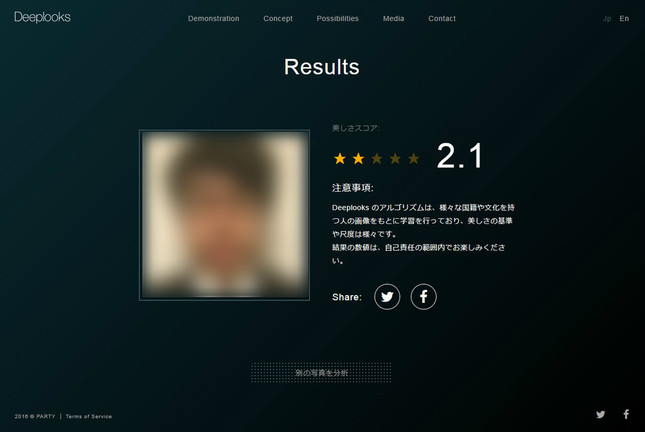Switch language to Jp

(x=607, y=19)
